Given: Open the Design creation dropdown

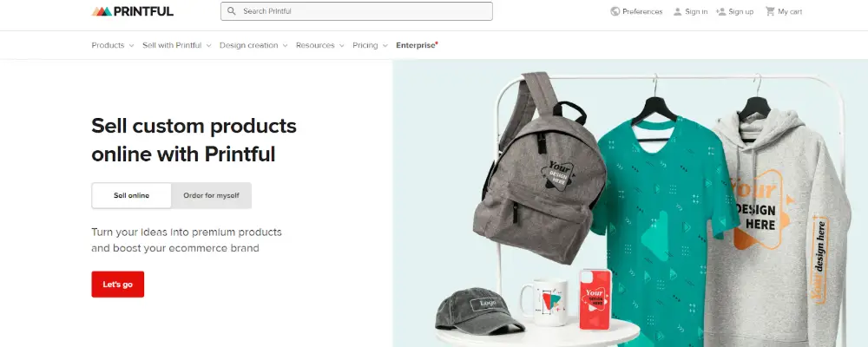Looking at the screenshot, I should (x=253, y=45).
